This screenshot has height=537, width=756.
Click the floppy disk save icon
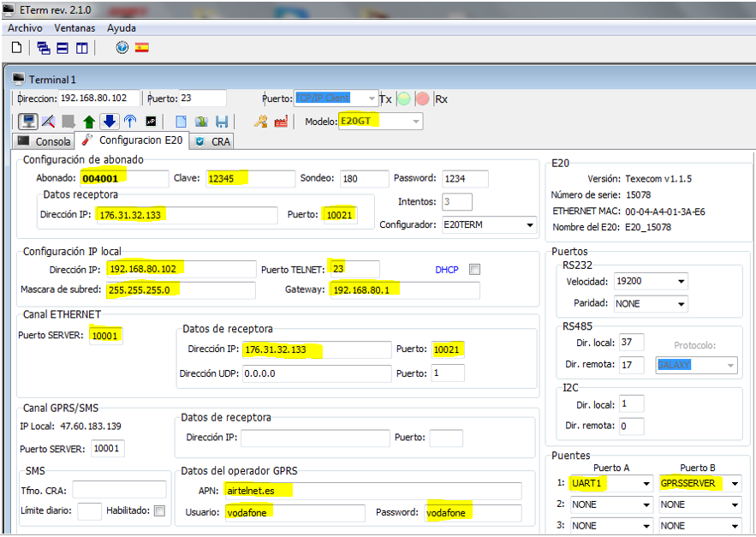pos(222,121)
